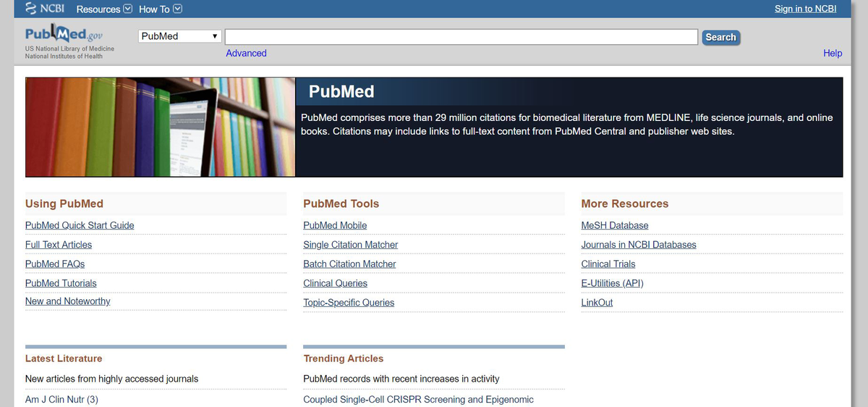Screen dimensions: 868x407
Task: Click the NCBI logo icon
Action: pyautogui.click(x=44, y=9)
